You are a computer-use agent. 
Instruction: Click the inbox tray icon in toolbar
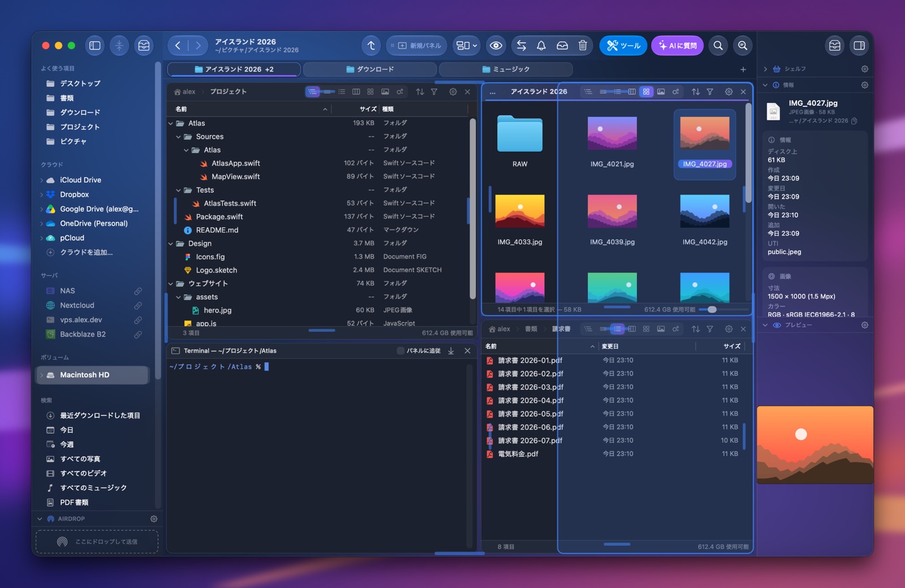(x=562, y=46)
